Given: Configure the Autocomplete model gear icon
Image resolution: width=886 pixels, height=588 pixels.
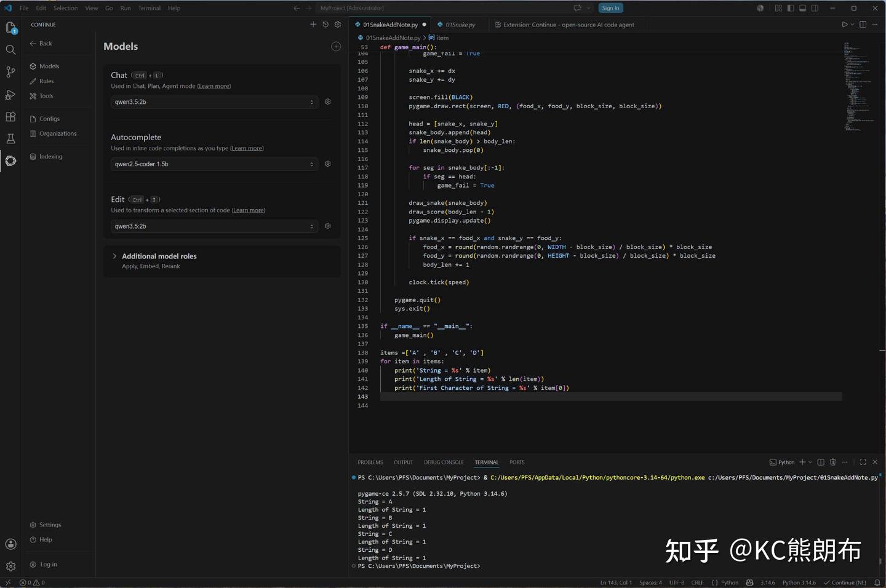Looking at the screenshot, I should tap(328, 164).
